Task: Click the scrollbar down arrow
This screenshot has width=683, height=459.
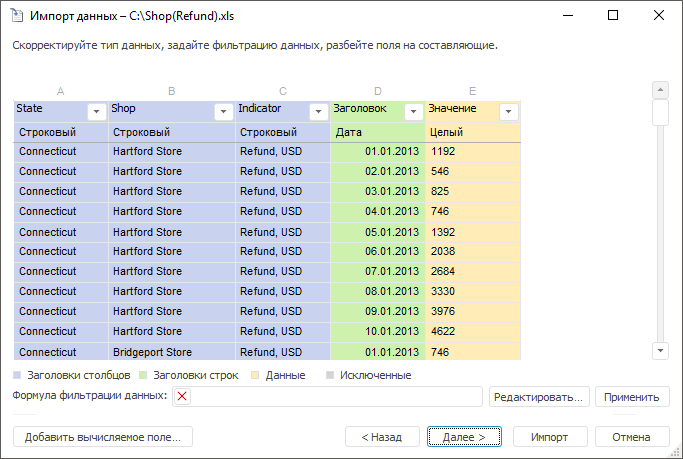Action: click(660, 351)
